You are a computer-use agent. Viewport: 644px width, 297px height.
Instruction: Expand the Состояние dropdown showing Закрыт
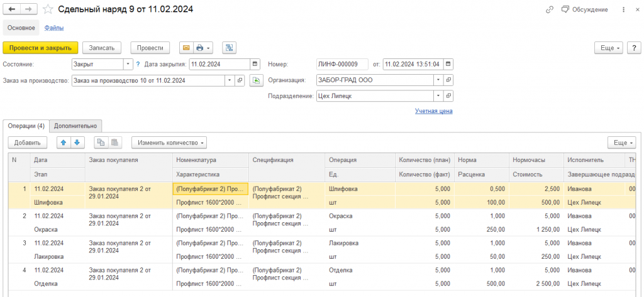pos(128,65)
